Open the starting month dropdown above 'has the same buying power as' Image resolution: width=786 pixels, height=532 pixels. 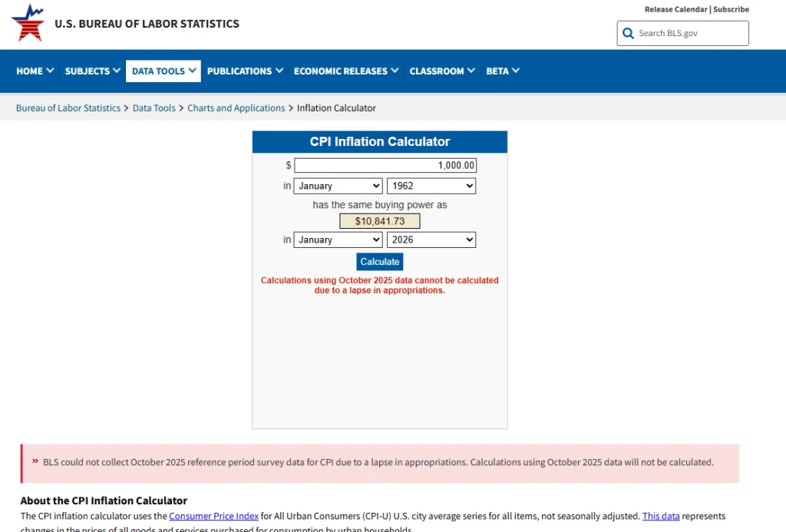(x=339, y=186)
